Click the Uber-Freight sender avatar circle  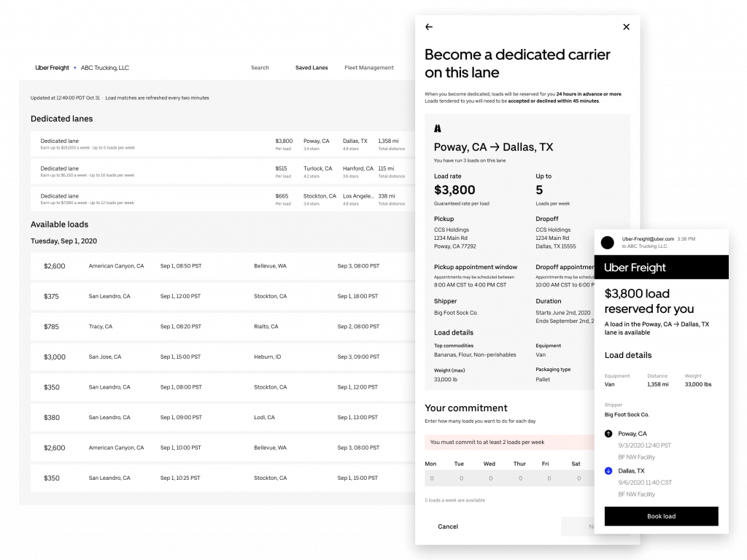point(608,243)
